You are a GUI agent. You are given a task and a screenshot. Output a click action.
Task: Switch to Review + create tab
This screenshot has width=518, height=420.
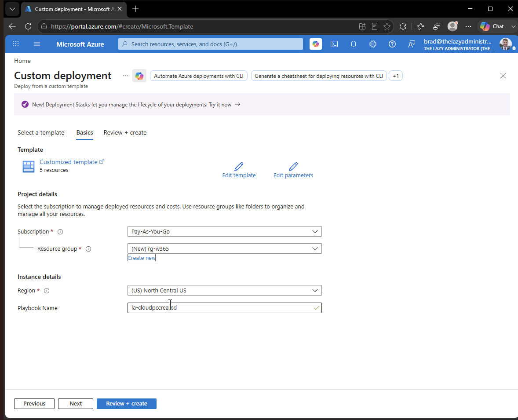[x=125, y=132]
